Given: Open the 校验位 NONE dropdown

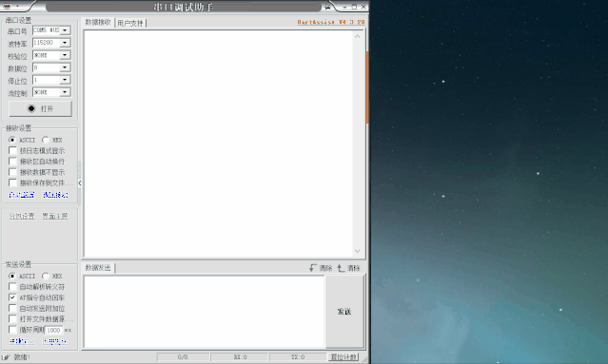Looking at the screenshot, I should [x=65, y=55].
